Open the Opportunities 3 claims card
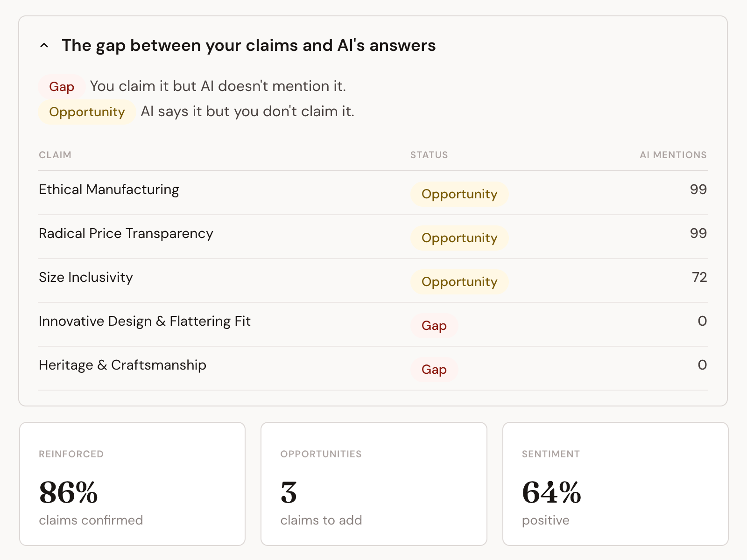The image size is (747, 560). pos(374,484)
